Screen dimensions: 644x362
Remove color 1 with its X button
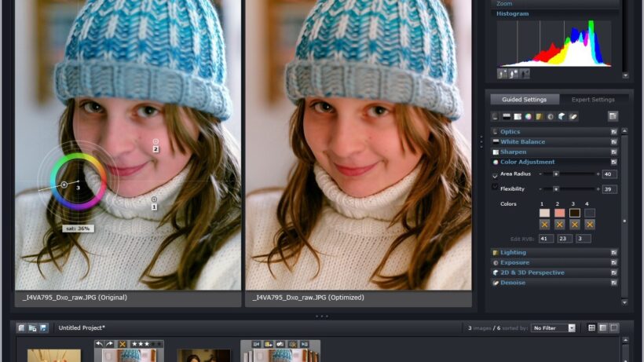click(x=544, y=225)
